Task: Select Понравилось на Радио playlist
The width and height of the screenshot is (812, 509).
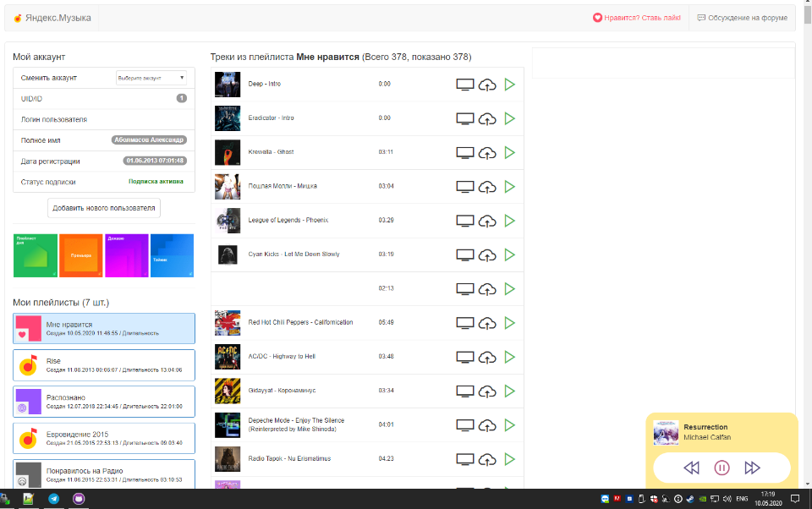Action: point(104,473)
